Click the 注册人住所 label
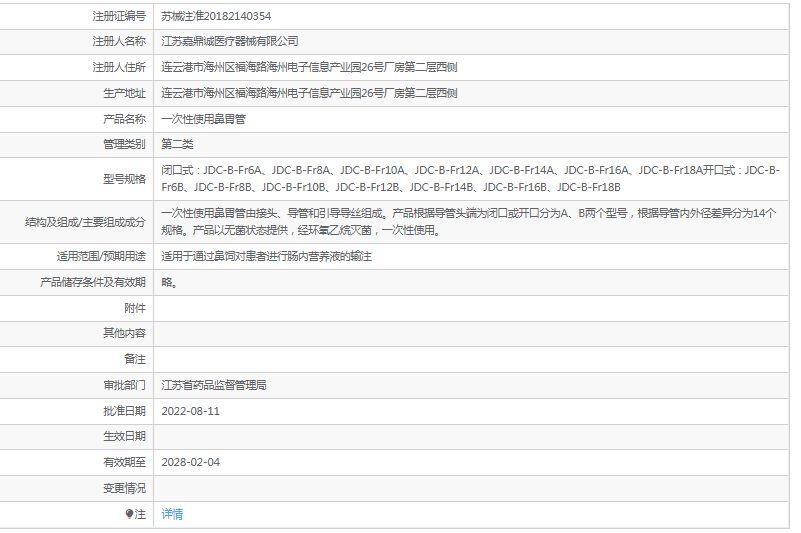 (x=119, y=67)
